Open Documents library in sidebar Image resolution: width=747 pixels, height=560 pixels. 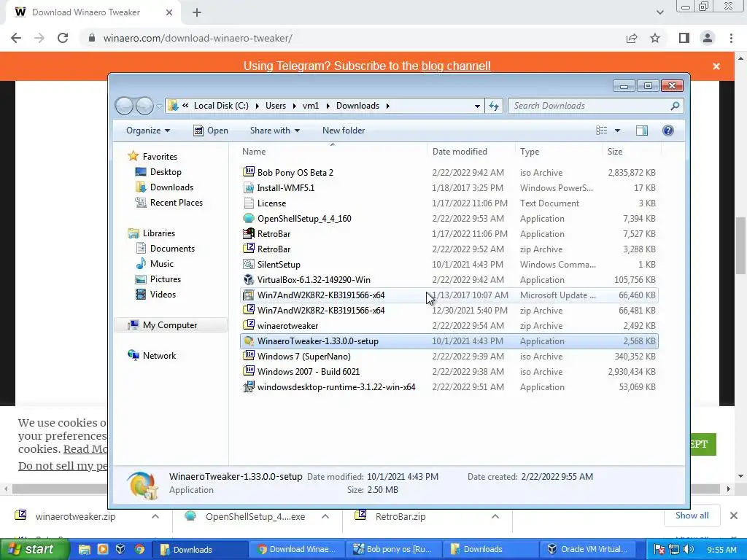point(166,248)
